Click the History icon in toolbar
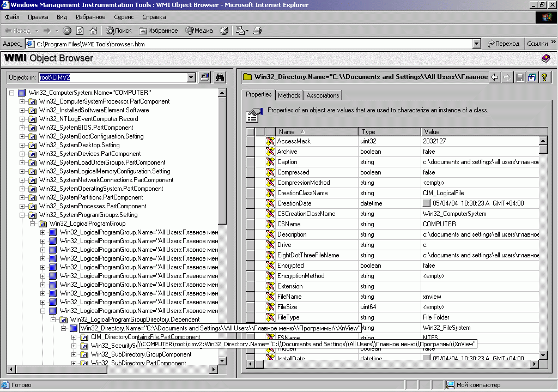 tap(224, 31)
